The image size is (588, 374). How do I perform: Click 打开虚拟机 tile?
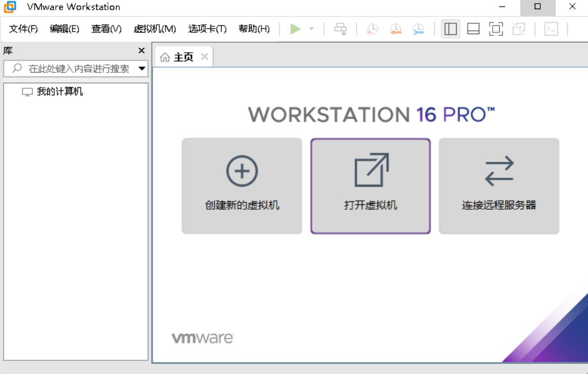[x=370, y=186]
